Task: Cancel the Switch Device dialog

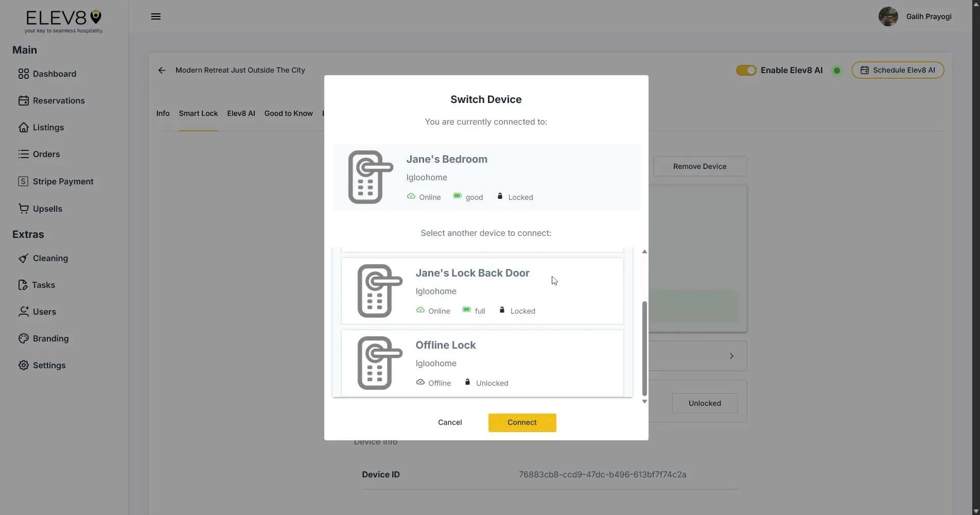Action: tap(449, 422)
